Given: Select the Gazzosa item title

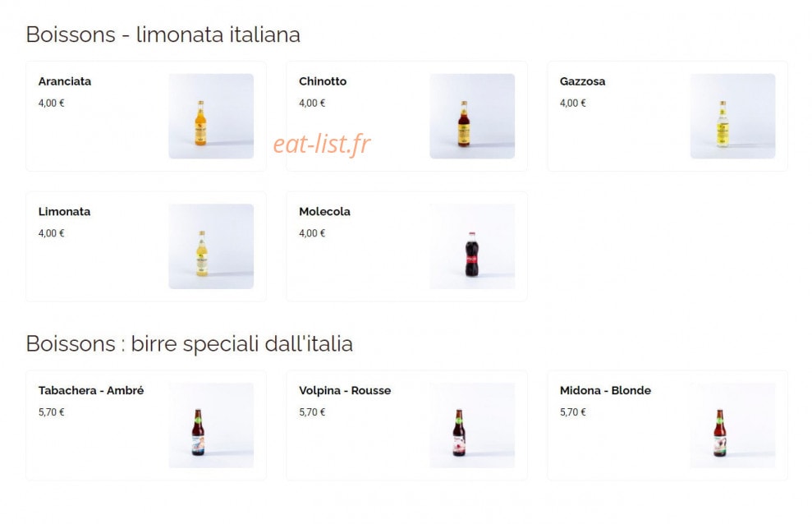Looking at the screenshot, I should 583,81.
